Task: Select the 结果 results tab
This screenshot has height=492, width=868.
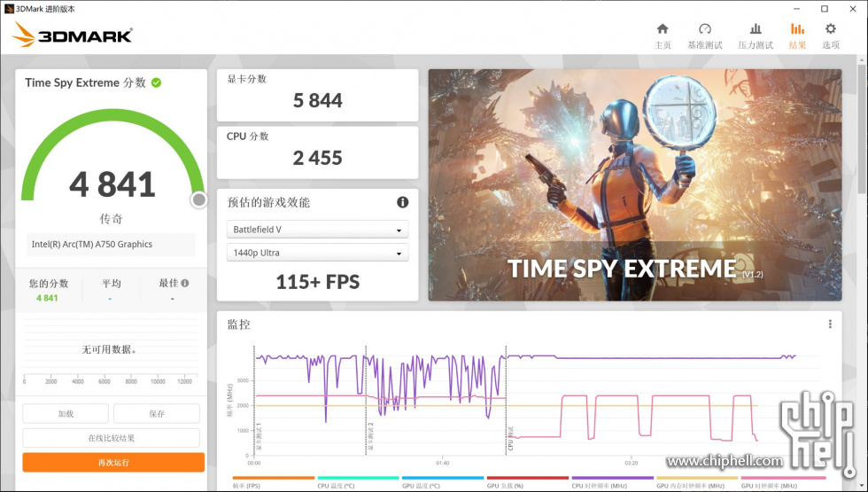Action: pos(797,36)
